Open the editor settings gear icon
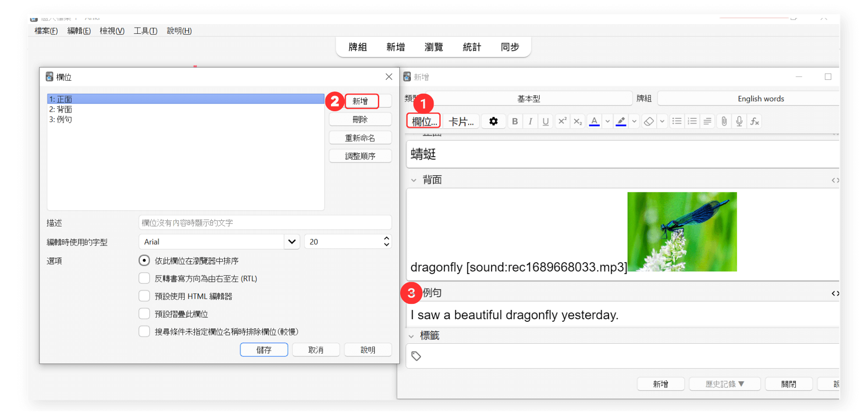868x416 pixels. [x=494, y=121]
